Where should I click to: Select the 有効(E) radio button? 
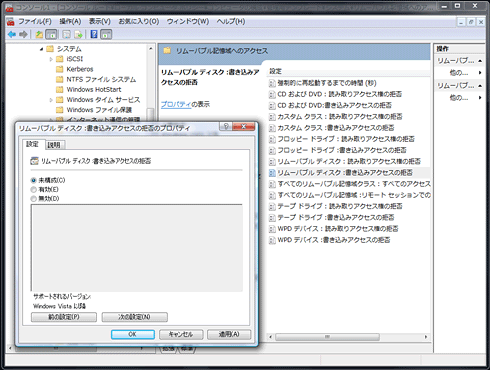point(33,190)
